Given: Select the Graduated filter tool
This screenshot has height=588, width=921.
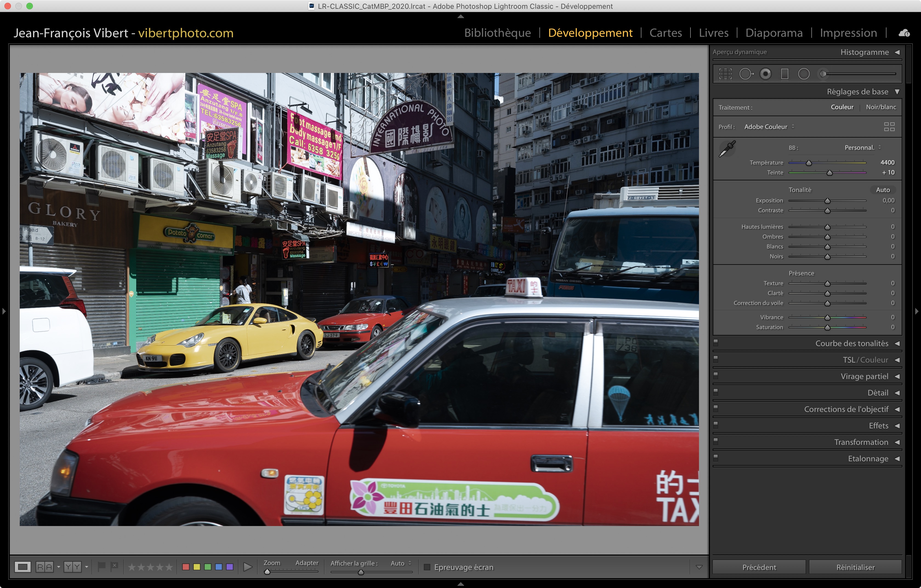Looking at the screenshot, I should pyautogui.click(x=784, y=74).
